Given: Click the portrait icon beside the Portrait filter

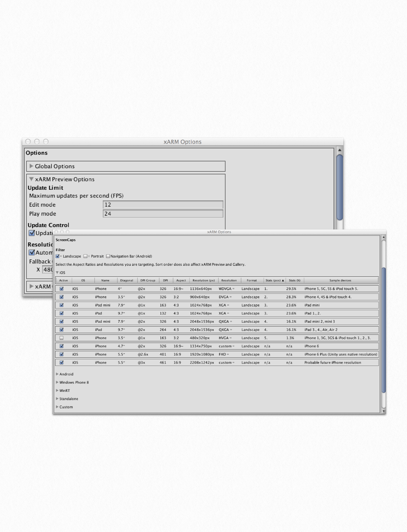Looking at the screenshot, I should click(x=89, y=256).
